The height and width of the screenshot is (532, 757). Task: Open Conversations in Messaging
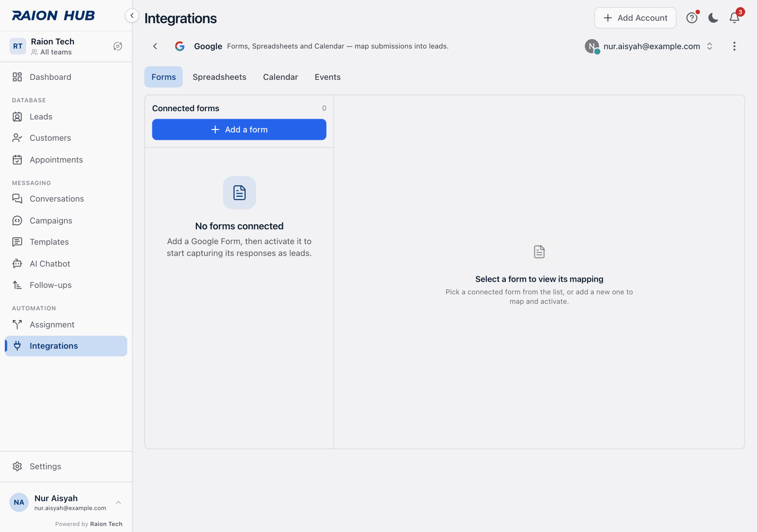coord(66,199)
